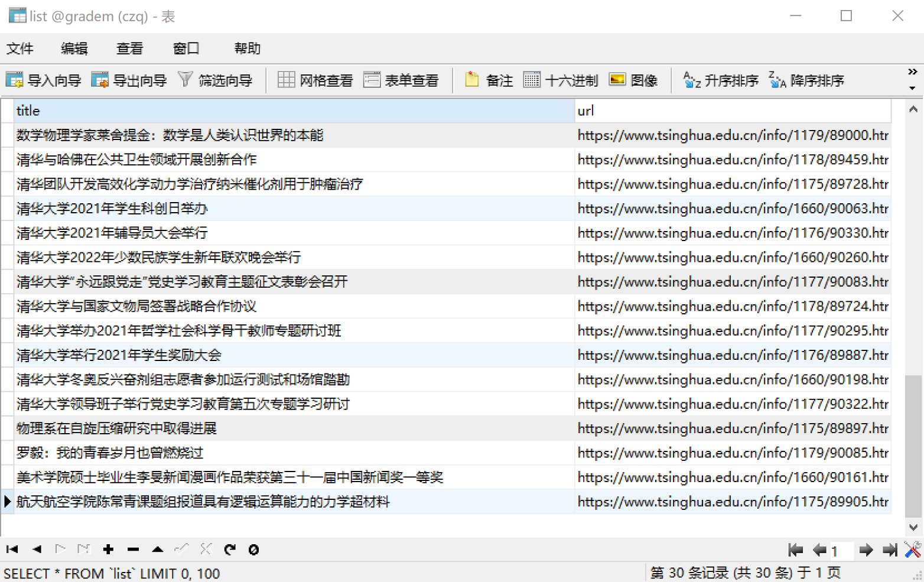The width and height of the screenshot is (924, 582).
Task: Click the url cell ending 1660/90260.htr
Action: click(x=733, y=258)
